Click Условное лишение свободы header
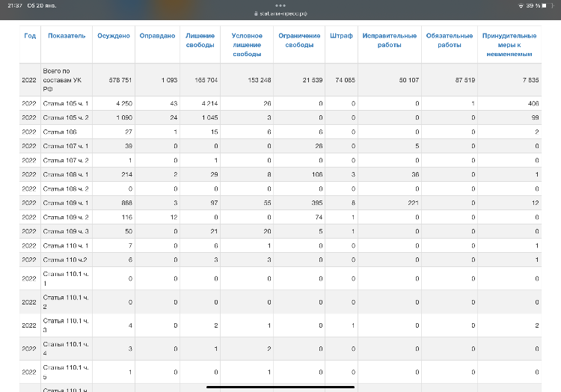 [x=247, y=45]
